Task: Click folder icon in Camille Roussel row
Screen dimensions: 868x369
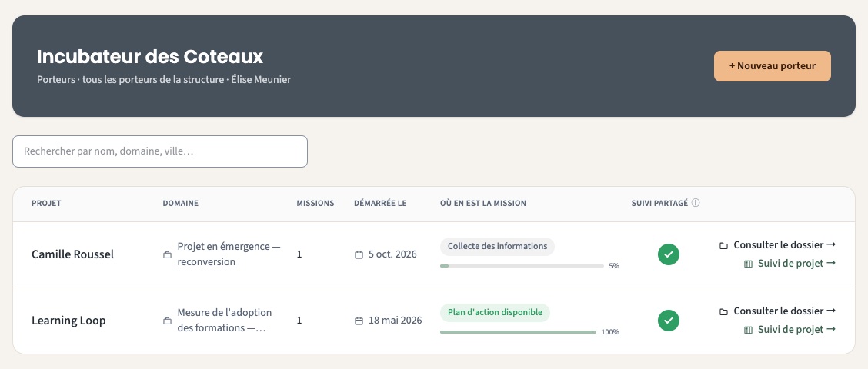Action: pos(723,246)
